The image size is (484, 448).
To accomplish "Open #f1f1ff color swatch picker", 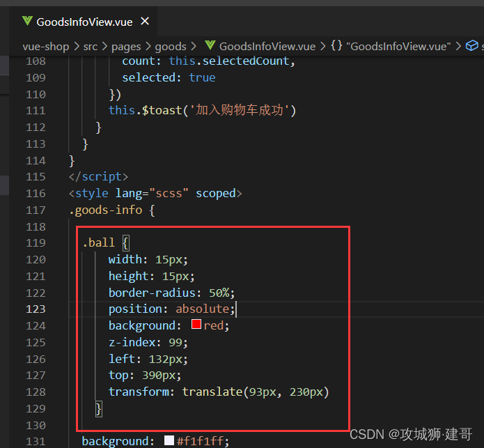I will [169, 440].
